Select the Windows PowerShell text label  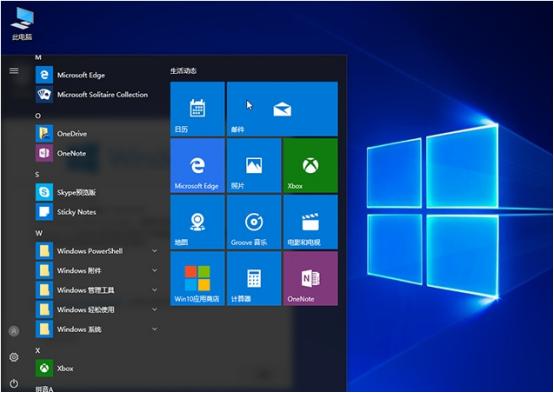(x=90, y=251)
